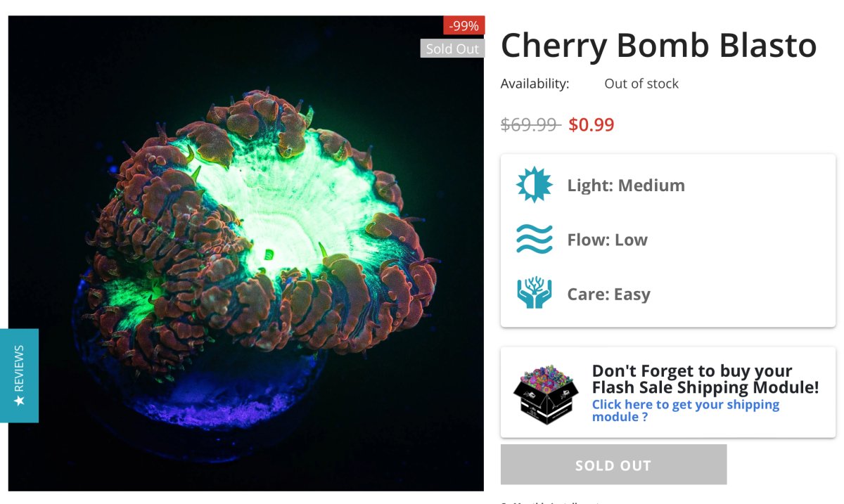Image resolution: width=844 pixels, height=504 pixels.
Task: Click the 'Availability:' label
Action: point(535,84)
